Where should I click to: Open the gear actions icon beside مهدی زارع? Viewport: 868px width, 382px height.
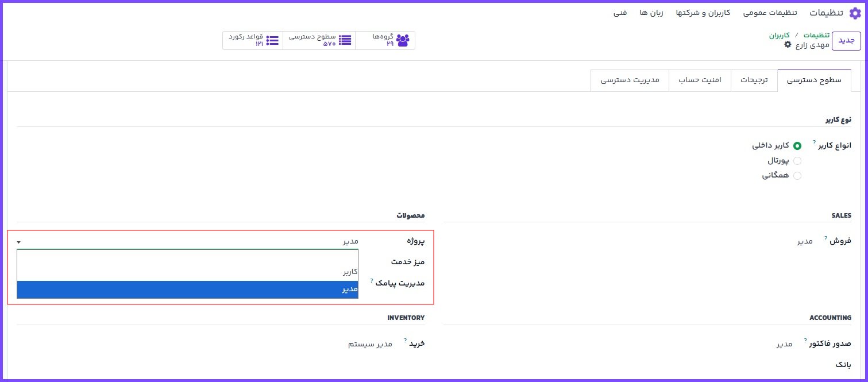click(788, 45)
